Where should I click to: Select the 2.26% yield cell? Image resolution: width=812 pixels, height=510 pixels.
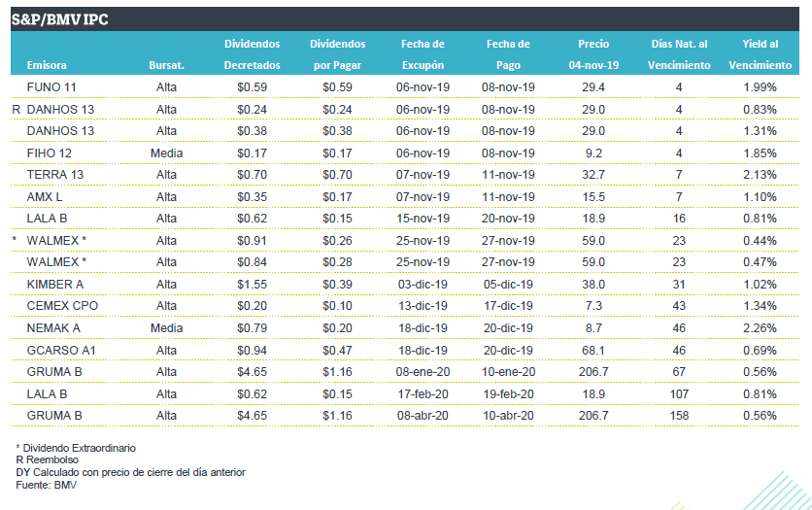(760, 328)
